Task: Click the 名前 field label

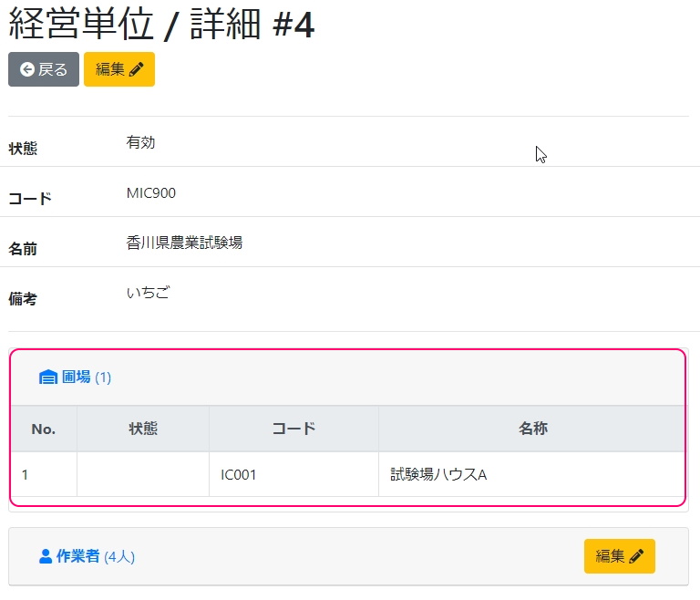Action: click(x=23, y=249)
